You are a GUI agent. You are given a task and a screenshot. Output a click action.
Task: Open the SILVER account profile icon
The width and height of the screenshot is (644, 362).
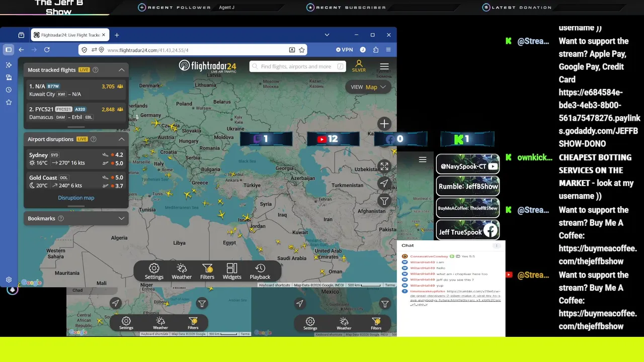pyautogui.click(x=359, y=66)
